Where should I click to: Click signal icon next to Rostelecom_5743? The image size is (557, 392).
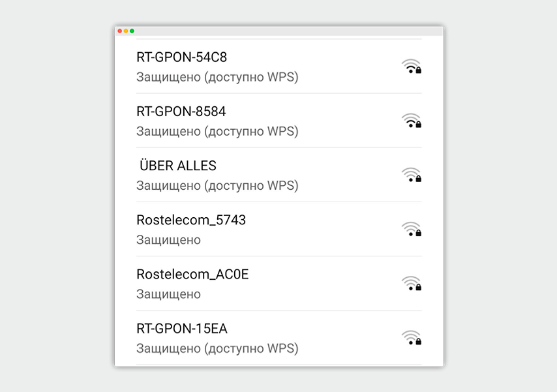pyautogui.click(x=412, y=230)
